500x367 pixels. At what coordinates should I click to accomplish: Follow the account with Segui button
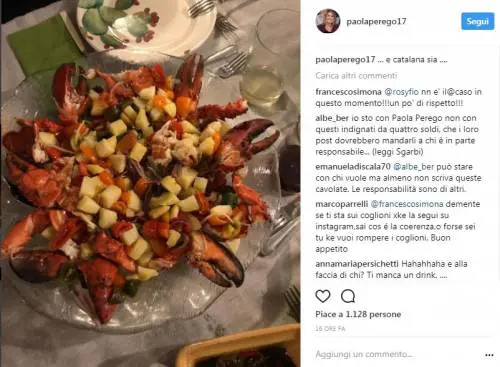pos(478,21)
